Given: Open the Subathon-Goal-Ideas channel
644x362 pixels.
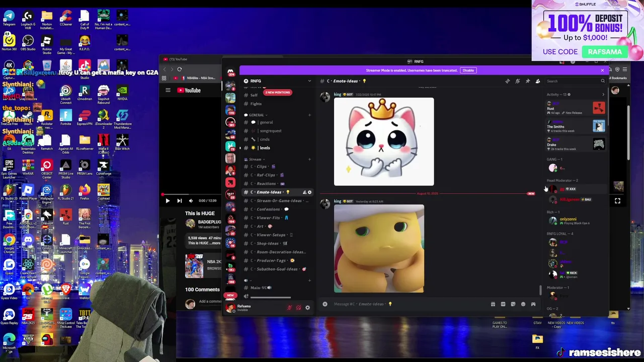Looking at the screenshot, I should (277, 269).
